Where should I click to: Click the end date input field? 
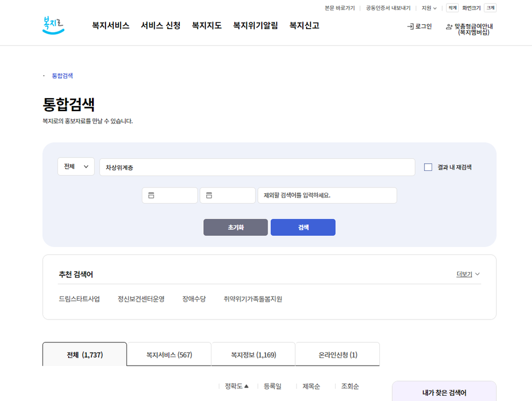[x=228, y=195]
